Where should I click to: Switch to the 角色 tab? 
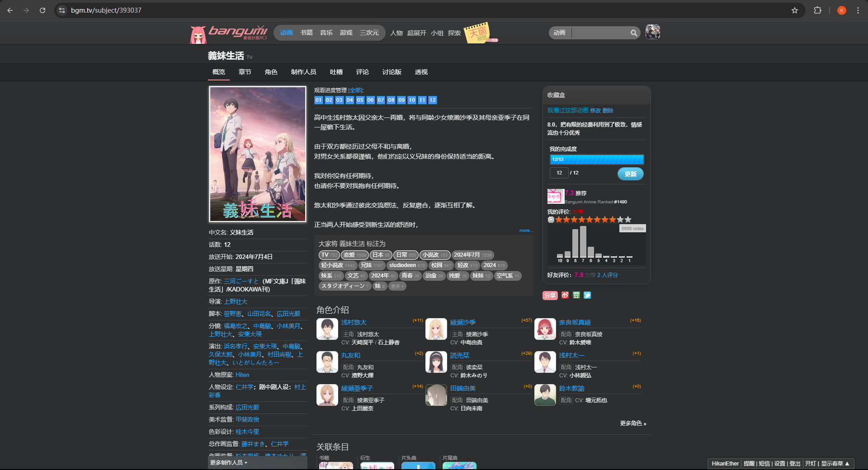pos(271,72)
